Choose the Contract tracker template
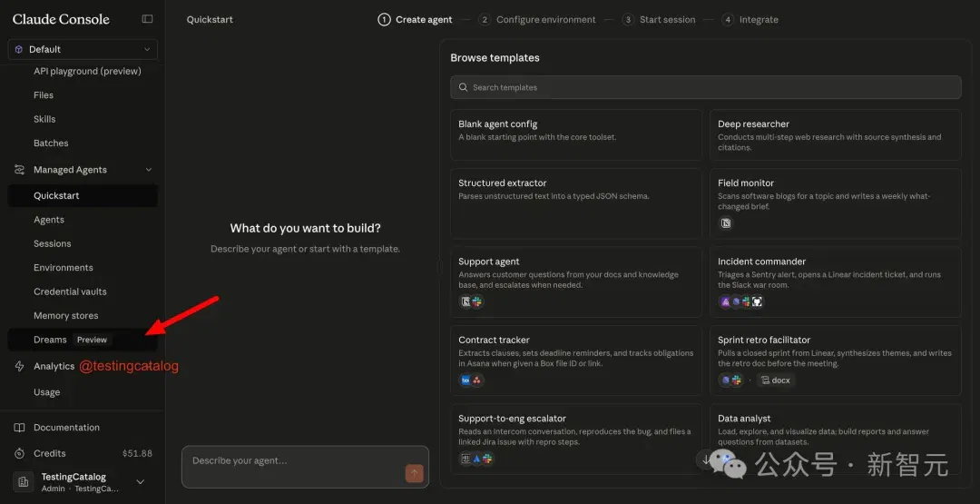This screenshot has height=504, width=980. [x=575, y=361]
